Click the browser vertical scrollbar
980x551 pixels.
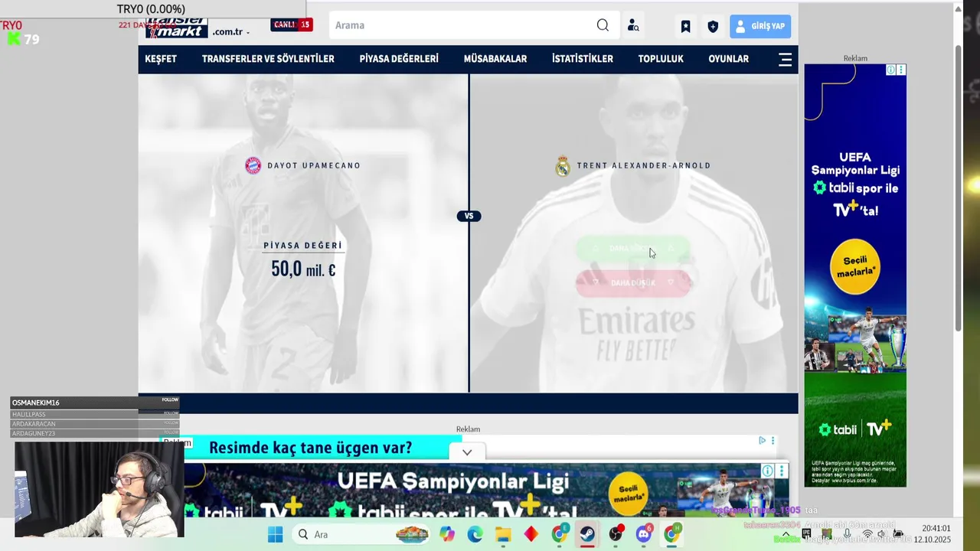pyautogui.click(x=958, y=187)
